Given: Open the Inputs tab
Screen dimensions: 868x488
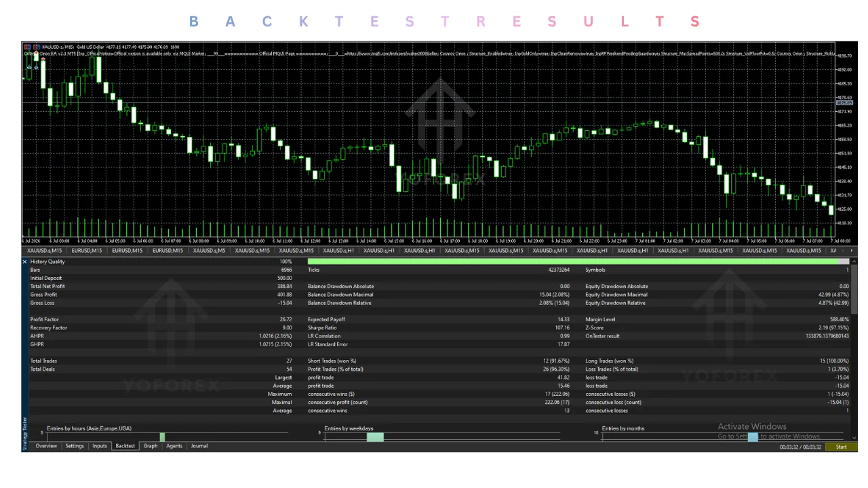Looking at the screenshot, I should (x=100, y=446).
